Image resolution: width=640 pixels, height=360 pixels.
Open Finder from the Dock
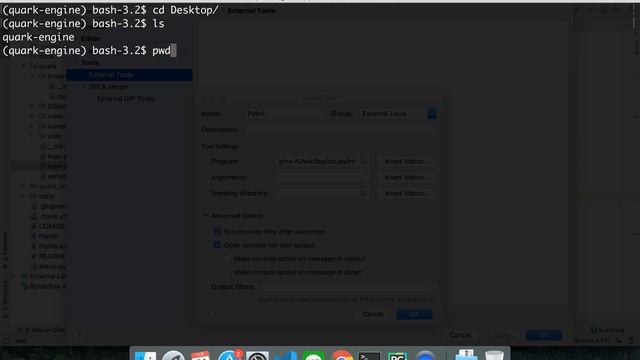pos(145,356)
